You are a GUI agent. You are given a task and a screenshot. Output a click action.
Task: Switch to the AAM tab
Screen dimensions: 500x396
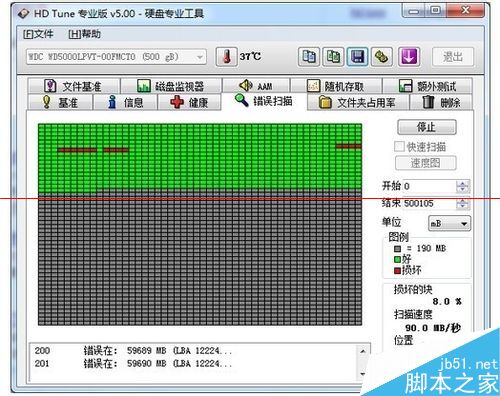tap(256, 86)
